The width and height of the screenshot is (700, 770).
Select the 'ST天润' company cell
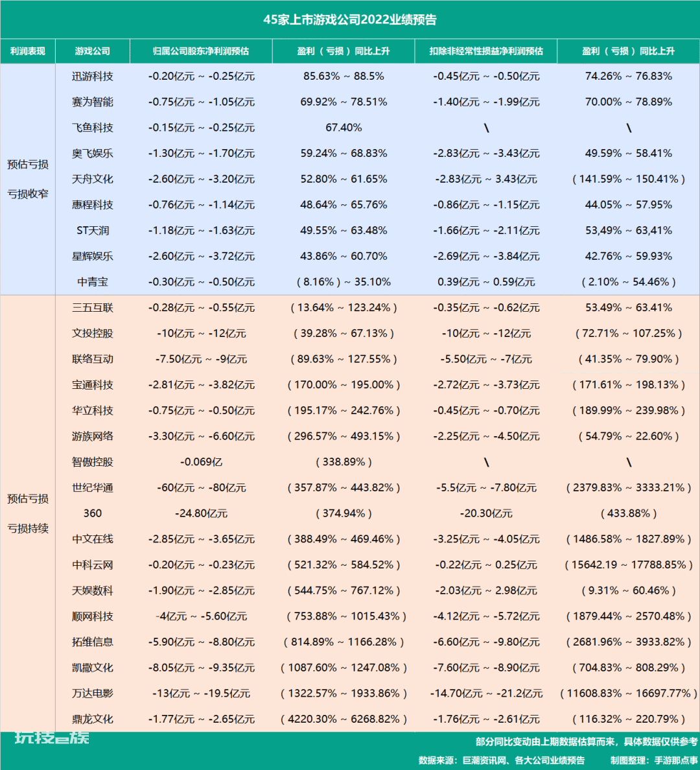click(92, 230)
